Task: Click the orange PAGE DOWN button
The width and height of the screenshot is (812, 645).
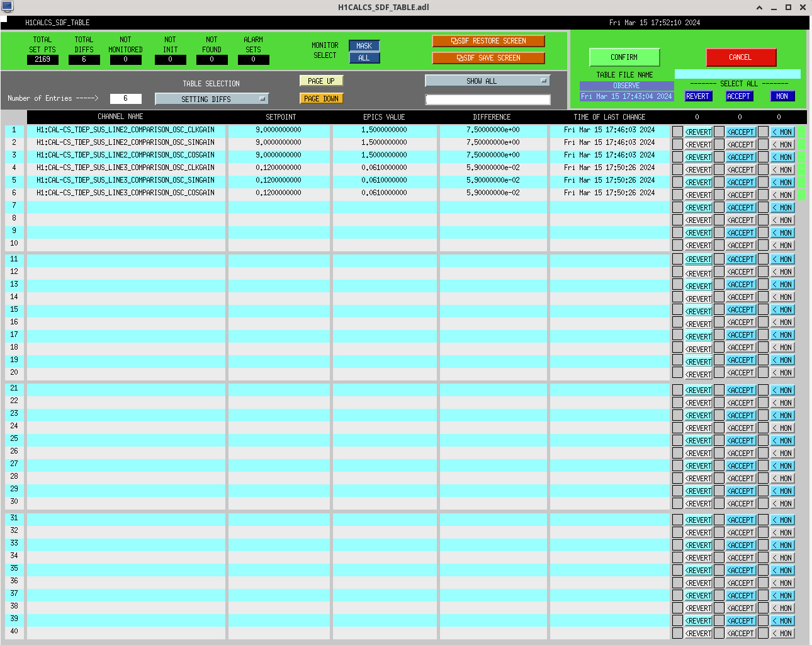Action: (x=321, y=98)
